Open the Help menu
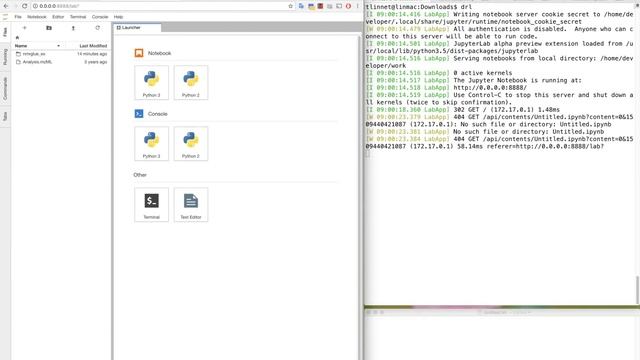Screen dimensions: 640x360 point(118,17)
